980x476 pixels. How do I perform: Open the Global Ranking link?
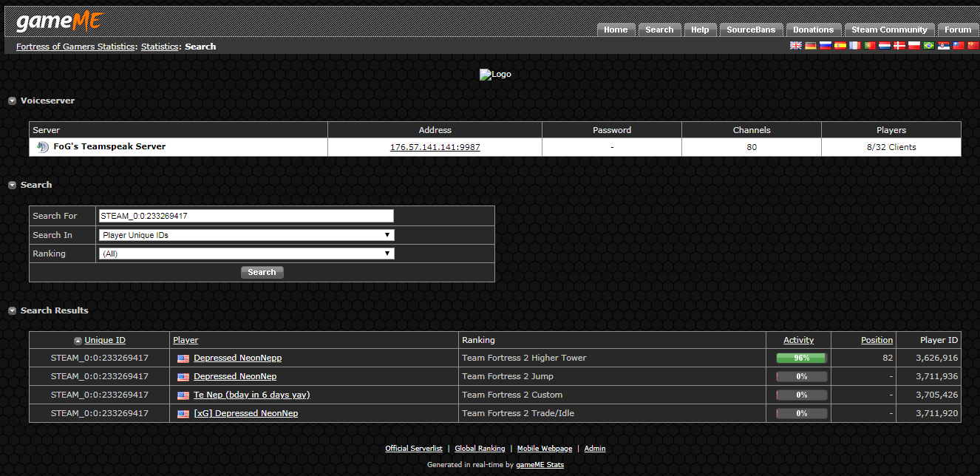coord(480,449)
